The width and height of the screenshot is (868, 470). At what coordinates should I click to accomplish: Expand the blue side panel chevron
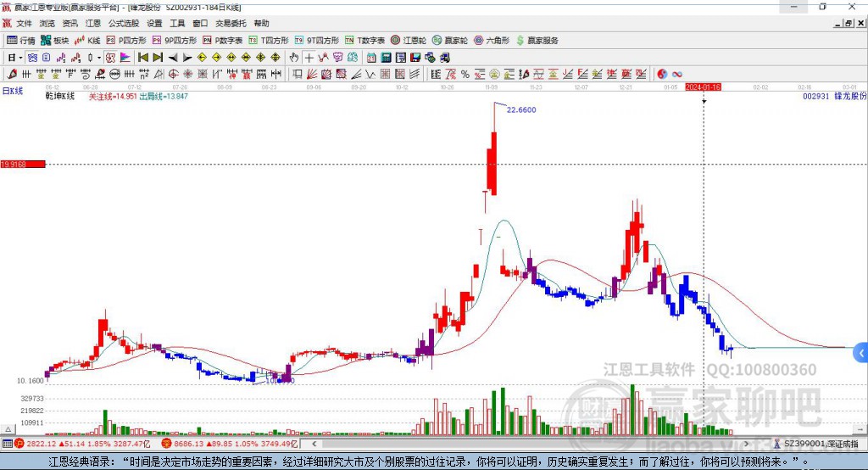[x=861, y=353]
